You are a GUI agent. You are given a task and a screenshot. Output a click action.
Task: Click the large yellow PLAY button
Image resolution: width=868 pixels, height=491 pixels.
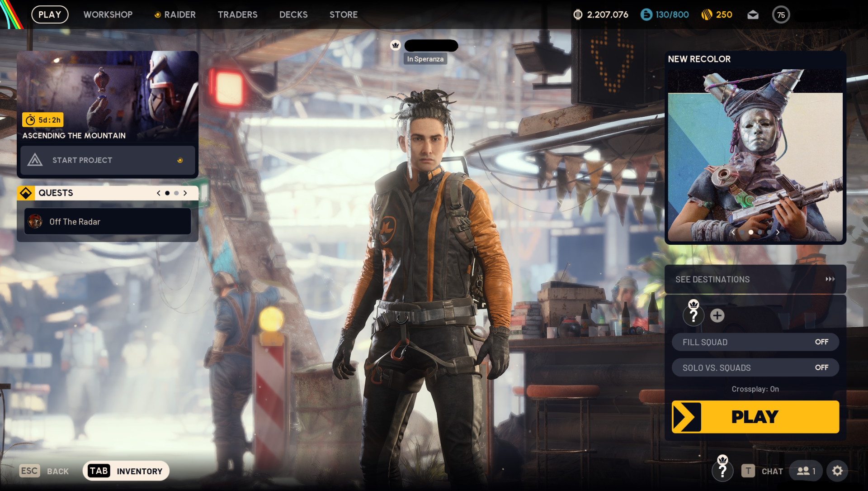(755, 417)
